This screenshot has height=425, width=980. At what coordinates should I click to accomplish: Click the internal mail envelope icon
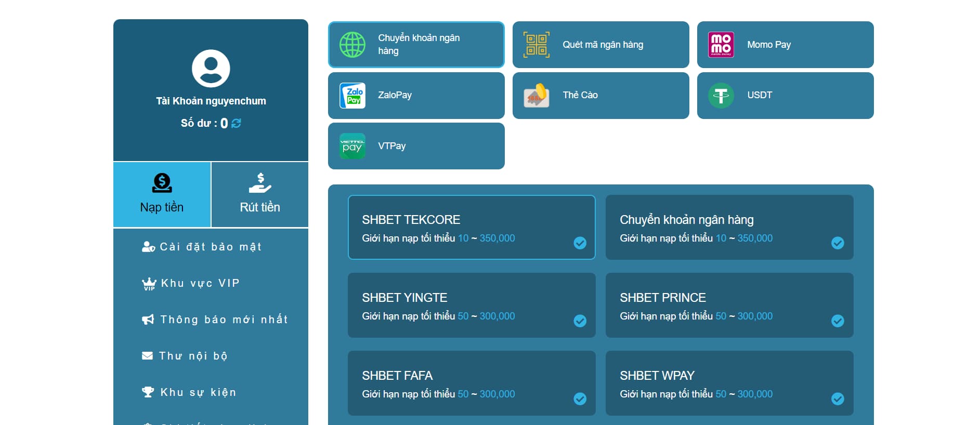point(148,356)
